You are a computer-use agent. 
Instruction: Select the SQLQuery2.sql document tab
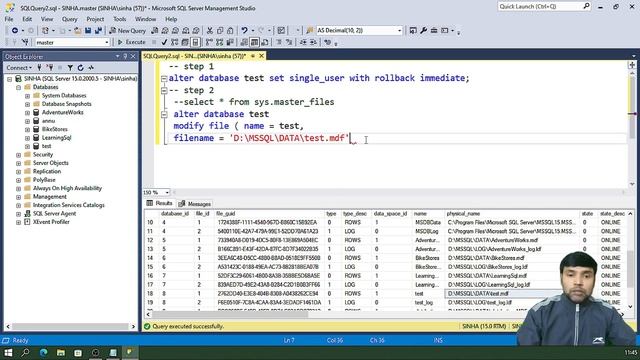195,56
